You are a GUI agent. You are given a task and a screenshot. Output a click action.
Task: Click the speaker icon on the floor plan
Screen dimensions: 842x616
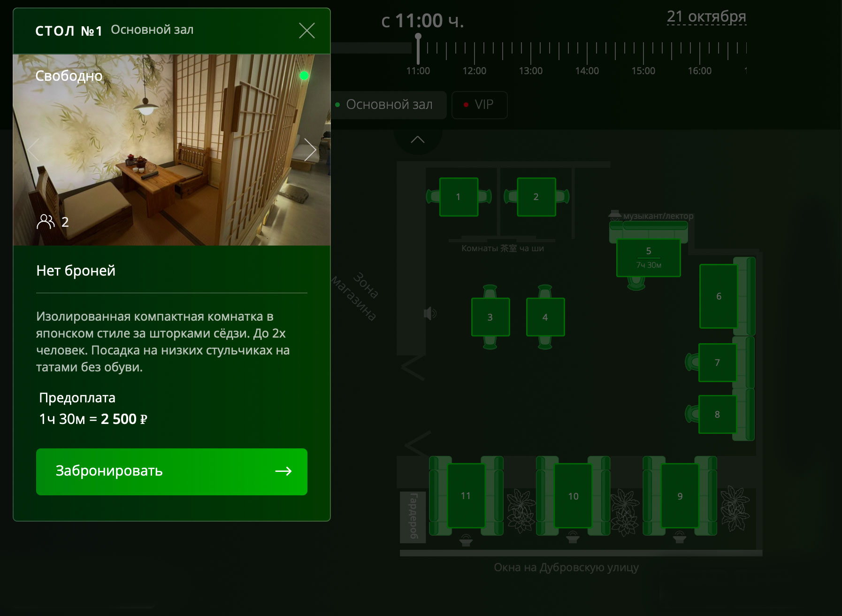(x=429, y=313)
